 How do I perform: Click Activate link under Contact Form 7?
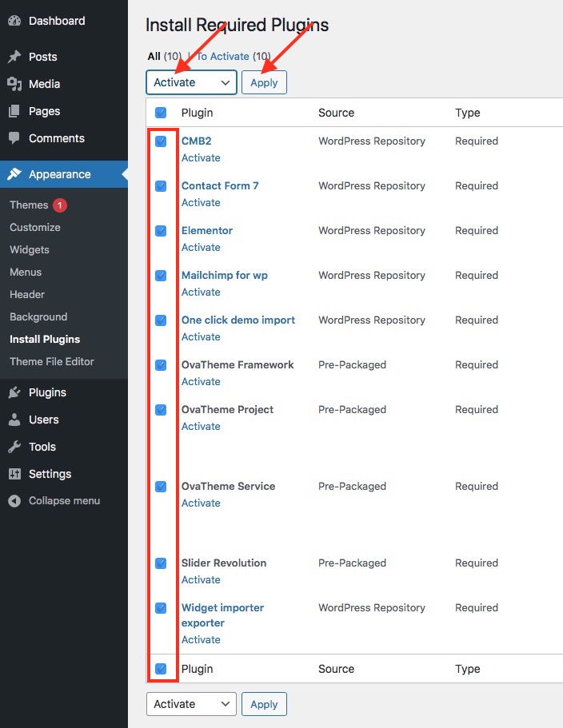click(201, 203)
